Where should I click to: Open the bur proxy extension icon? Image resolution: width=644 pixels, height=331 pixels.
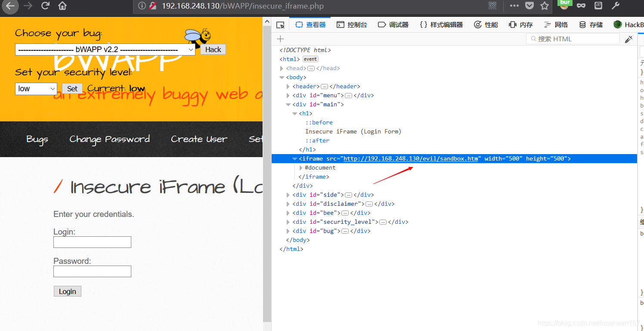(x=565, y=5)
